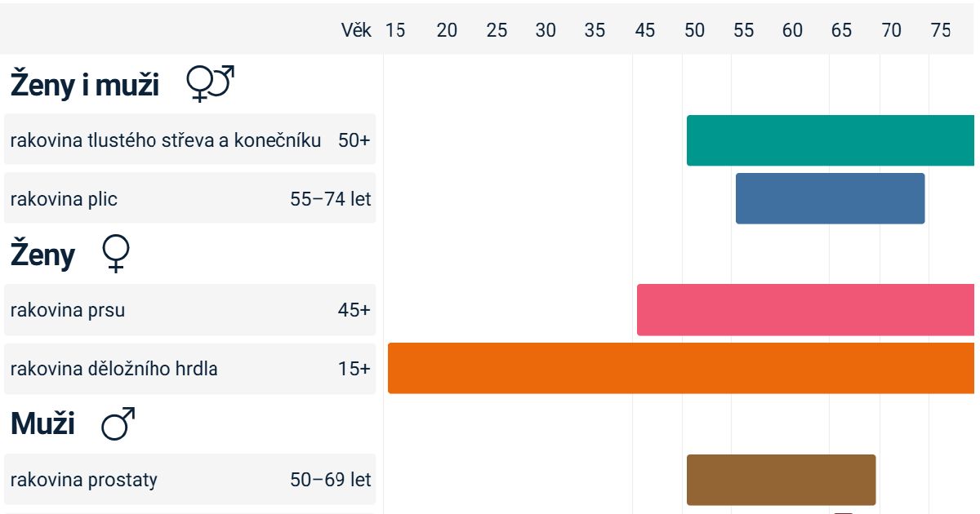Select the blue lung cancer age bar
Image resolution: width=980 pixels, height=514 pixels.
pos(830,198)
